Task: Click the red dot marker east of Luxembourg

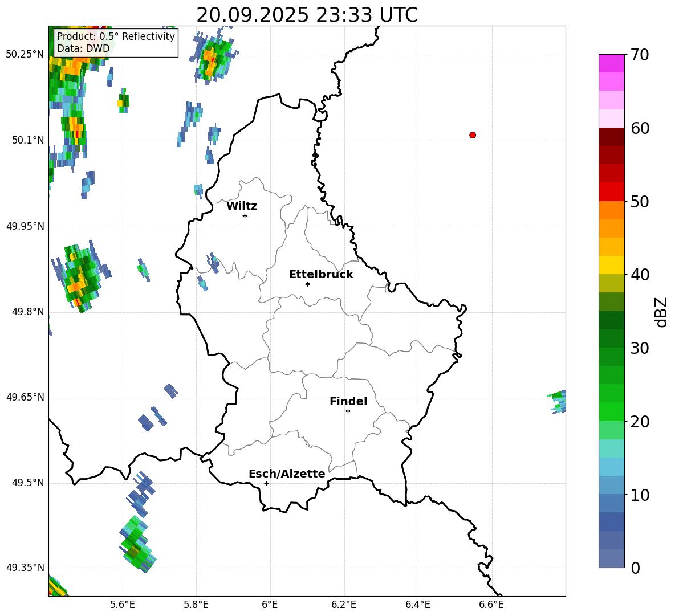Action: coord(473,135)
